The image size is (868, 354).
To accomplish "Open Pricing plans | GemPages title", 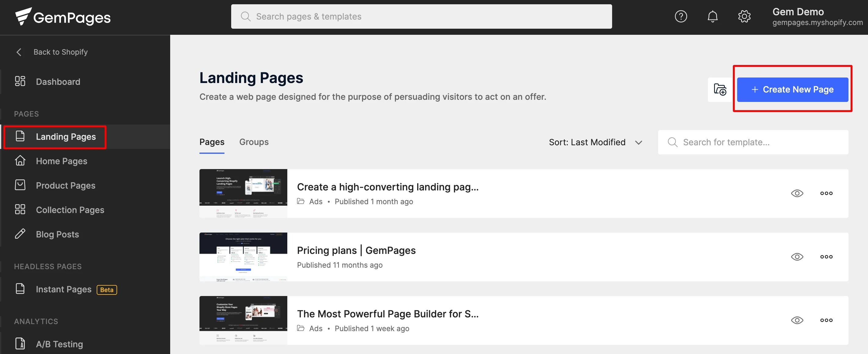I will tap(356, 250).
